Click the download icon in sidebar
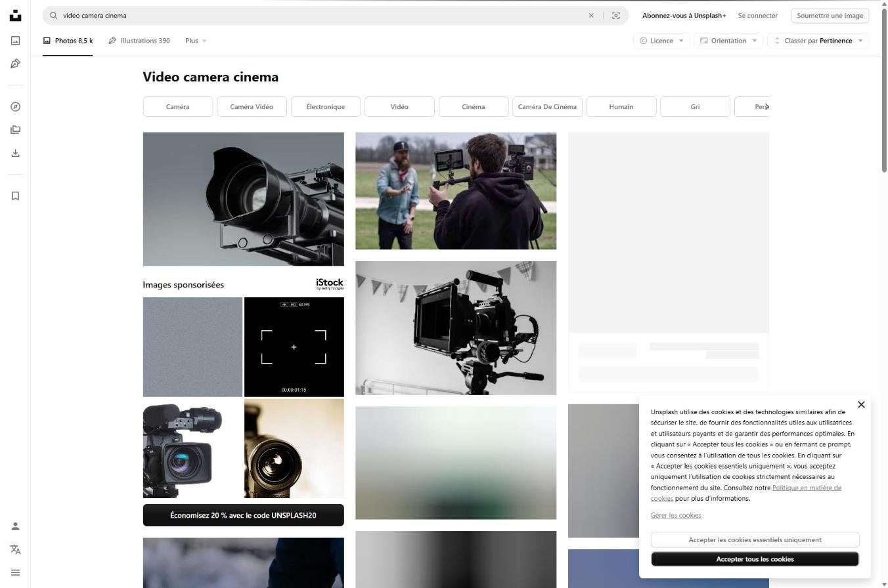The width and height of the screenshot is (888, 588). point(15,153)
